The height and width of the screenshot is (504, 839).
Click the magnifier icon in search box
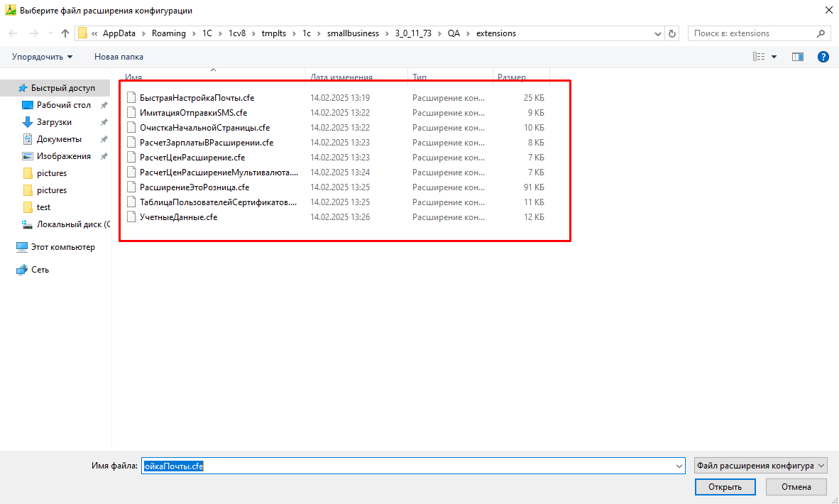pyautogui.click(x=821, y=33)
